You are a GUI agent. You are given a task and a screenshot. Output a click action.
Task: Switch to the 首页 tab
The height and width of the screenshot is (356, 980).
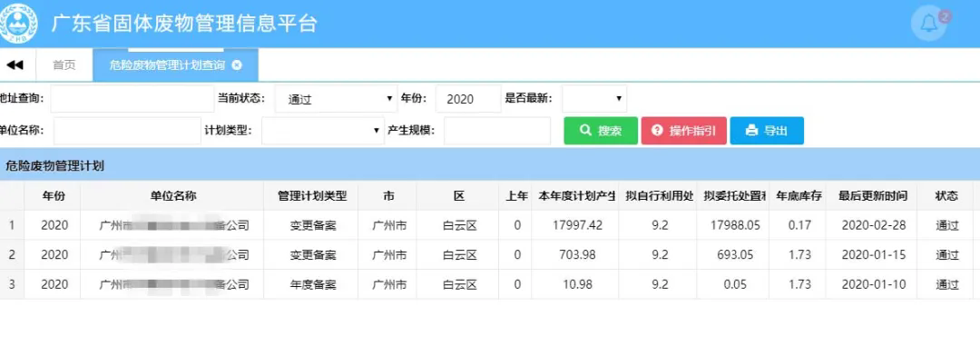pyautogui.click(x=64, y=65)
